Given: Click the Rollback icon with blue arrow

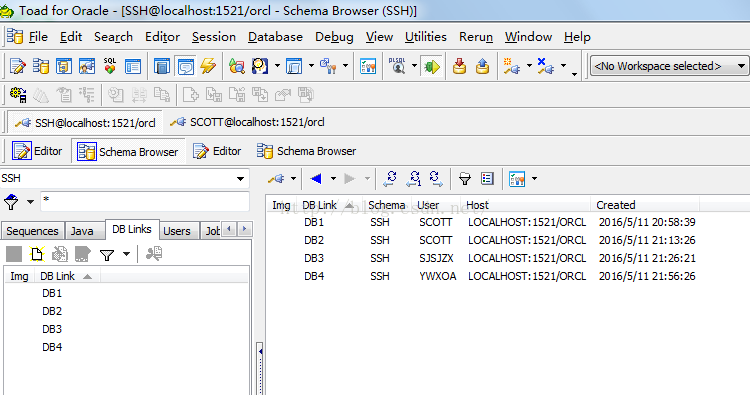Looking at the screenshot, I should coord(482,66).
